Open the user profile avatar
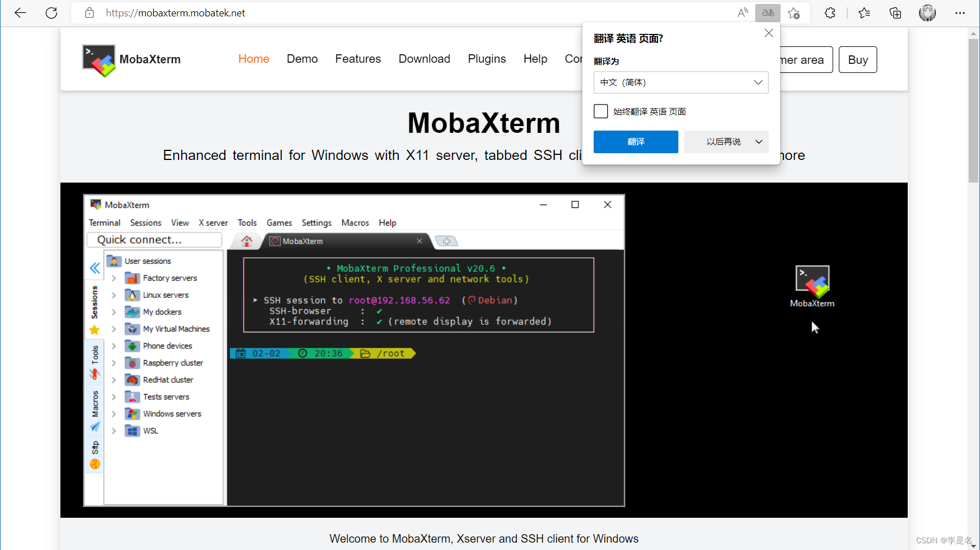Screen dimensions: 980x550 point(927,13)
